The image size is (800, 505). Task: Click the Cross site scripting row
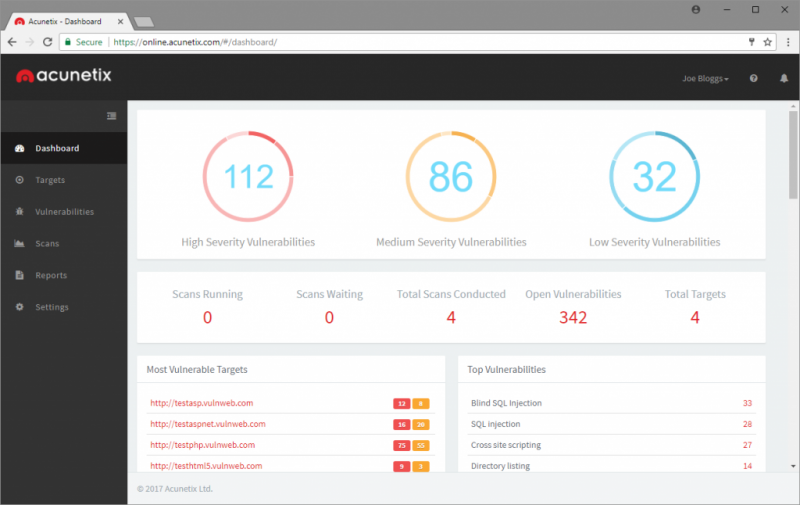pos(611,445)
